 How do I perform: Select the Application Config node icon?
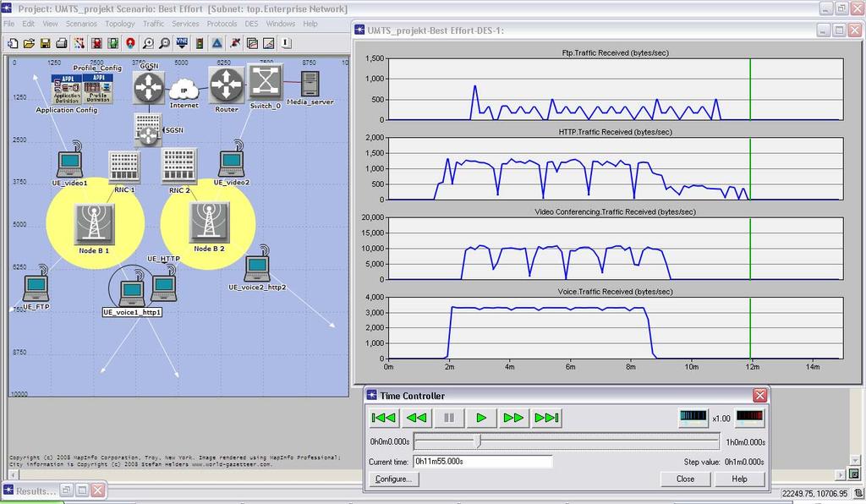click(67, 90)
